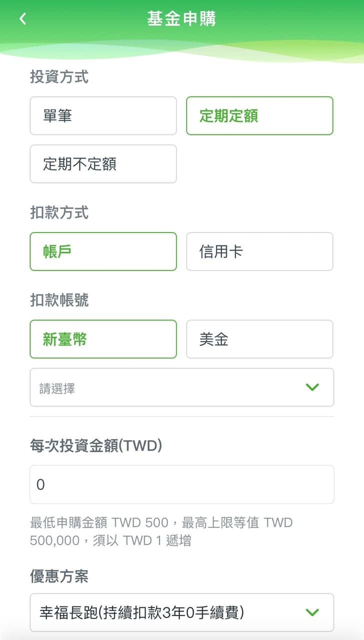Switch the deduction account to 美金
The height and width of the screenshot is (640, 364).
[259, 339]
